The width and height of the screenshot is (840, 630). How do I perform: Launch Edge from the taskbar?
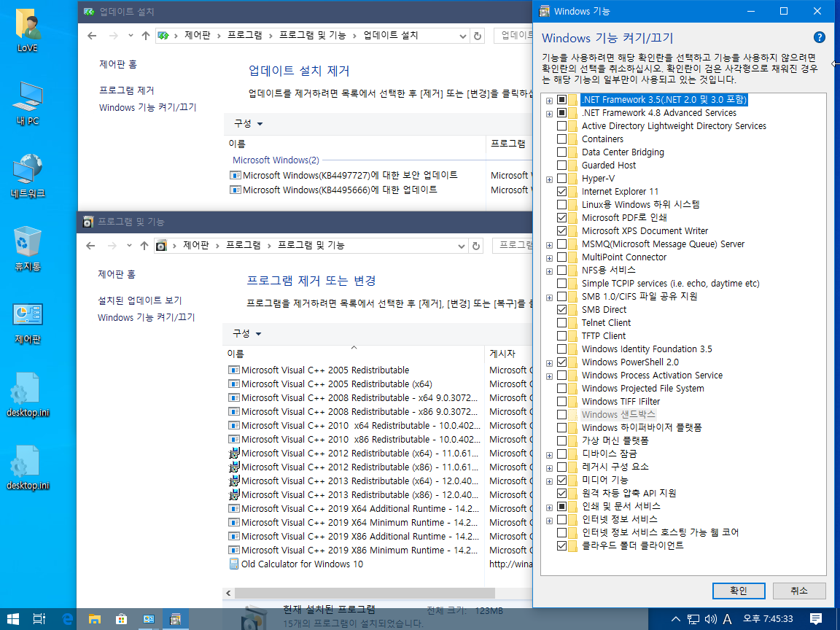click(x=68, y=619)
